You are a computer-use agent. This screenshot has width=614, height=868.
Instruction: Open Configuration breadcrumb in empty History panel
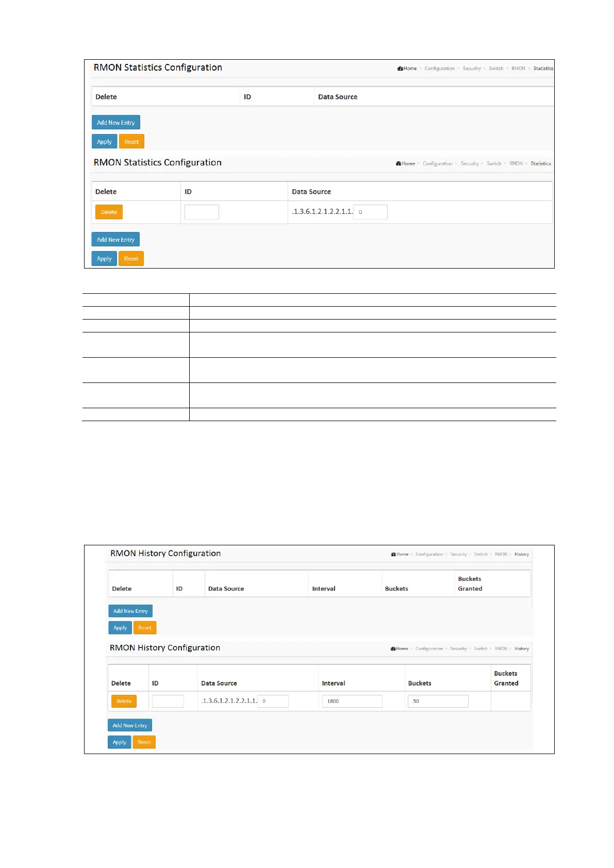pyautogui.click(x=429, y=555)
